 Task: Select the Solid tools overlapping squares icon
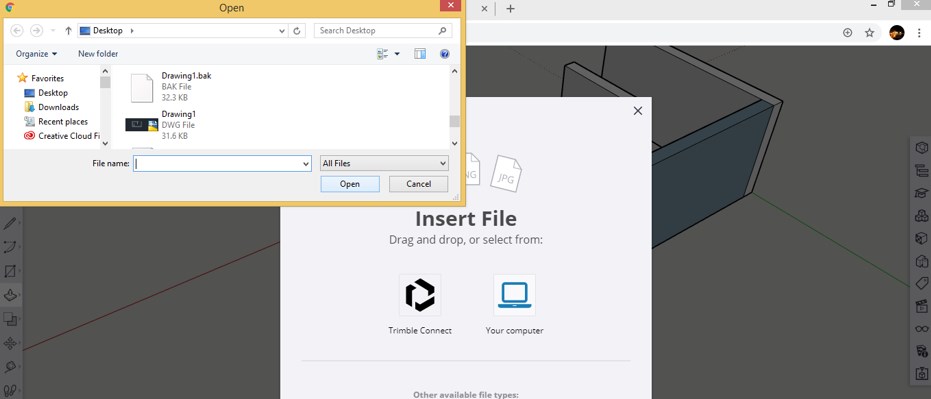pos(10,319)
